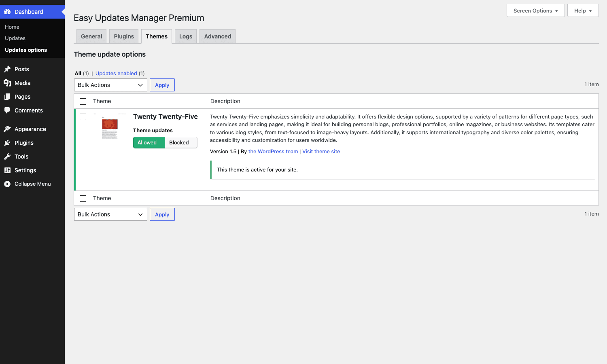Select the Themes tab
The image size is (607, 364).
click(157, 36)
